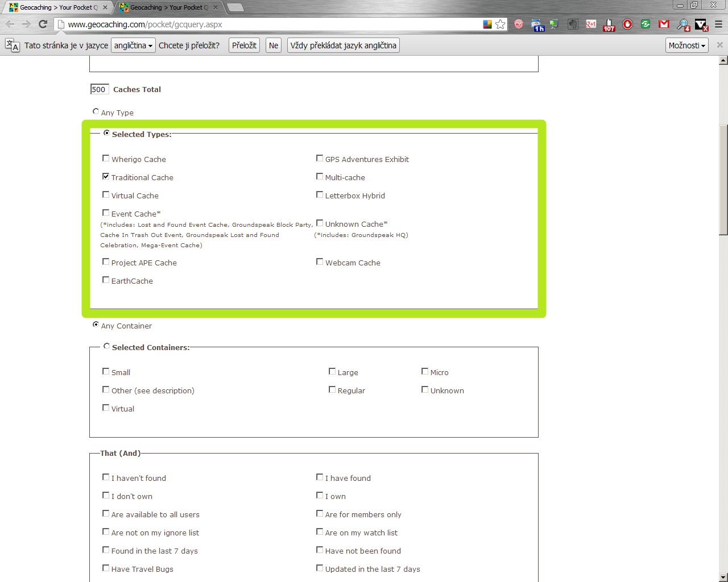Click the black V extension with the X badge
This screenshot has width=728, height=582.
701,24
